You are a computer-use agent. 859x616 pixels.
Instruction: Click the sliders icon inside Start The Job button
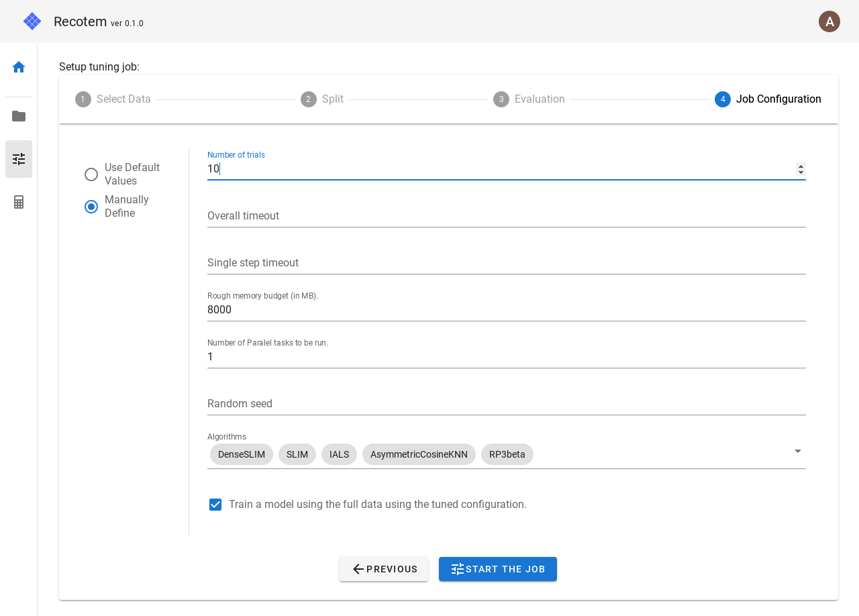(x=458, y=569)
